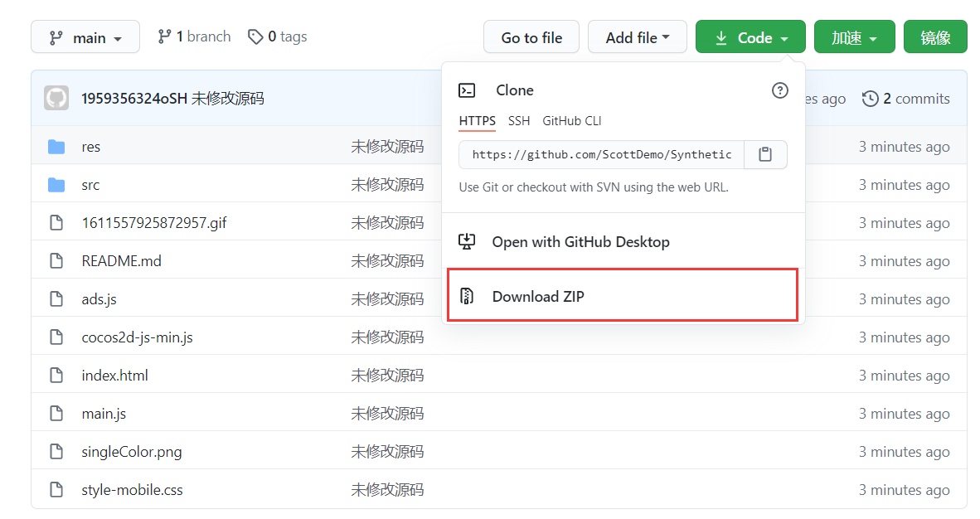Click the clone help question mark icon
The image size is (980, 519).
[x=779, y=90]
